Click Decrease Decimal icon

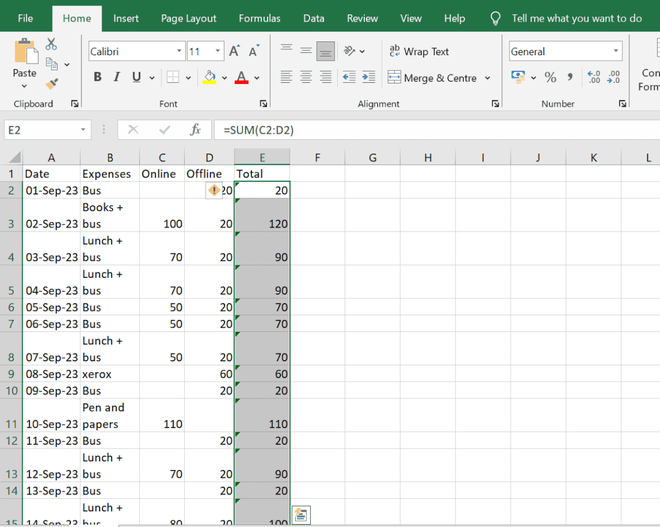point(614,77)
